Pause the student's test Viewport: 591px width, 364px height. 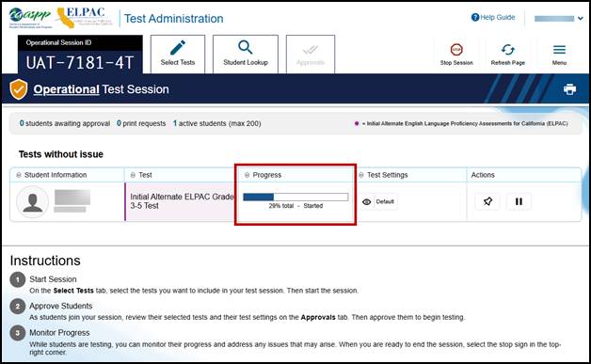click(519, 201)
